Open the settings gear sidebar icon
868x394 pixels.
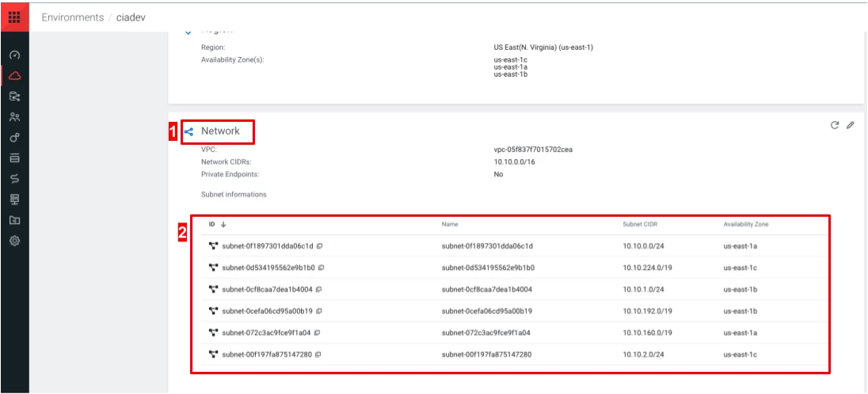point(15,241)
